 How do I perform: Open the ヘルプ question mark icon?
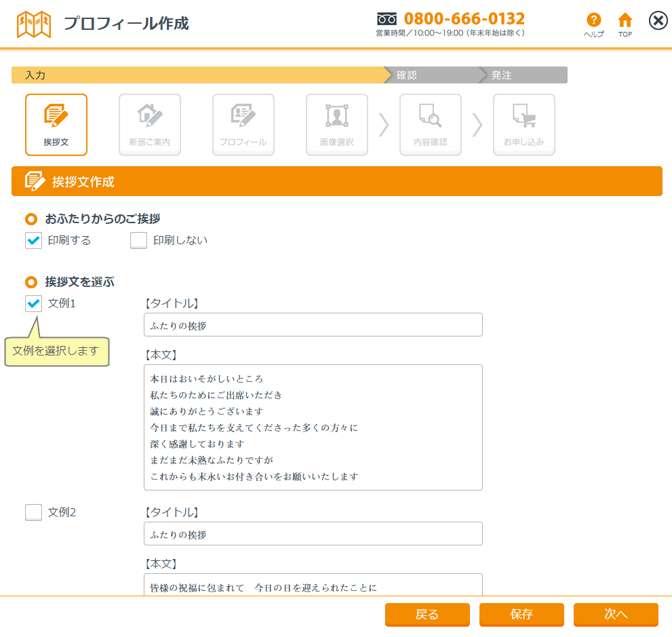594,21
